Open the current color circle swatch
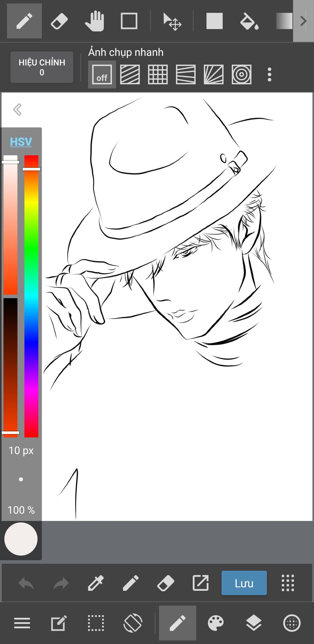 (21, 539)
